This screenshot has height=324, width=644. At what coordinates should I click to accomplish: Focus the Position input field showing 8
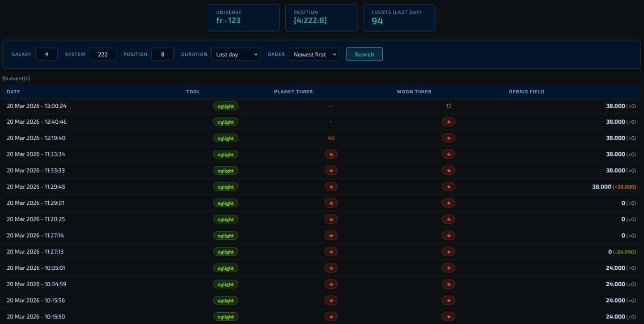pyautogui.click(x=162, y=55)
